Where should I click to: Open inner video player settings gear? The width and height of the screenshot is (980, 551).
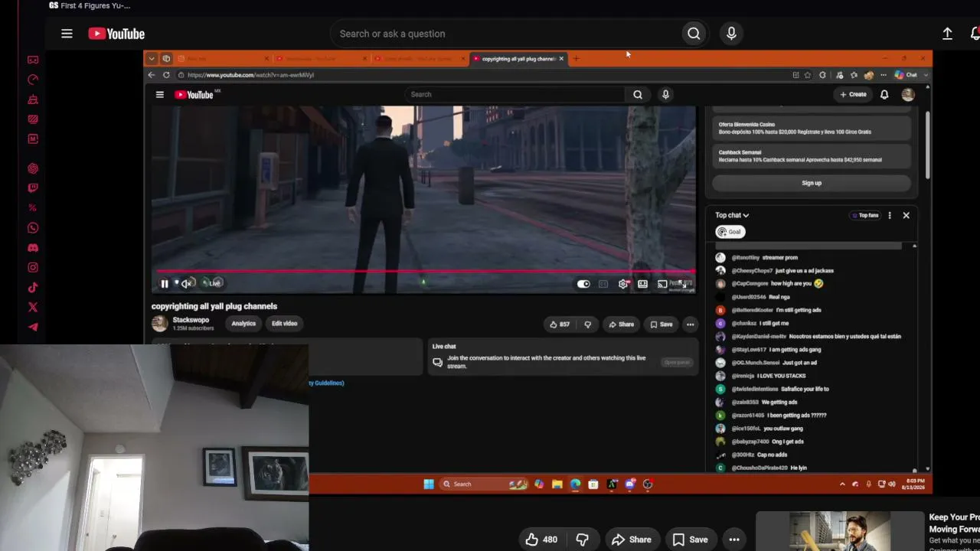(623, 284)
